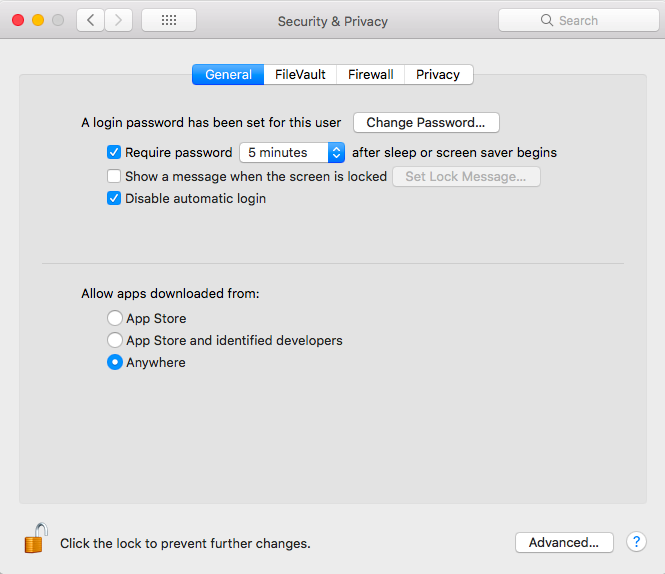Enable Show a message when locked checkbox
Screen dimensions: 665x574
(x=114, y=176)
